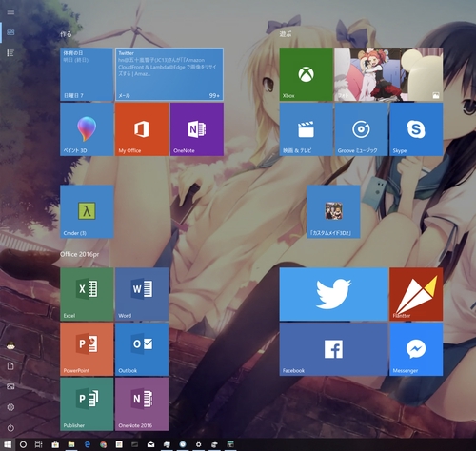The width and height of the screenshot is (476, 451).
Task: Launch the Publisher tile
Action: coord(87,404)
